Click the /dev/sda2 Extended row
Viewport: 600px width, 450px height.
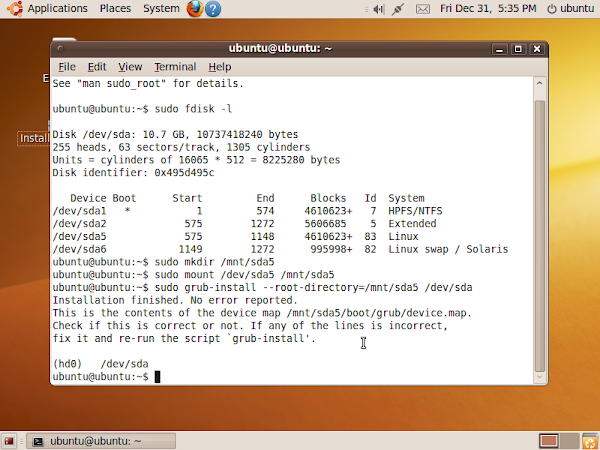(244, 224)
